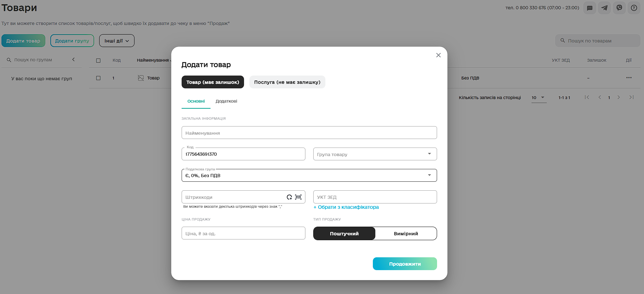Select the Вимірний sale type
The width and height of the screenshot is (644, 294).
406,234
